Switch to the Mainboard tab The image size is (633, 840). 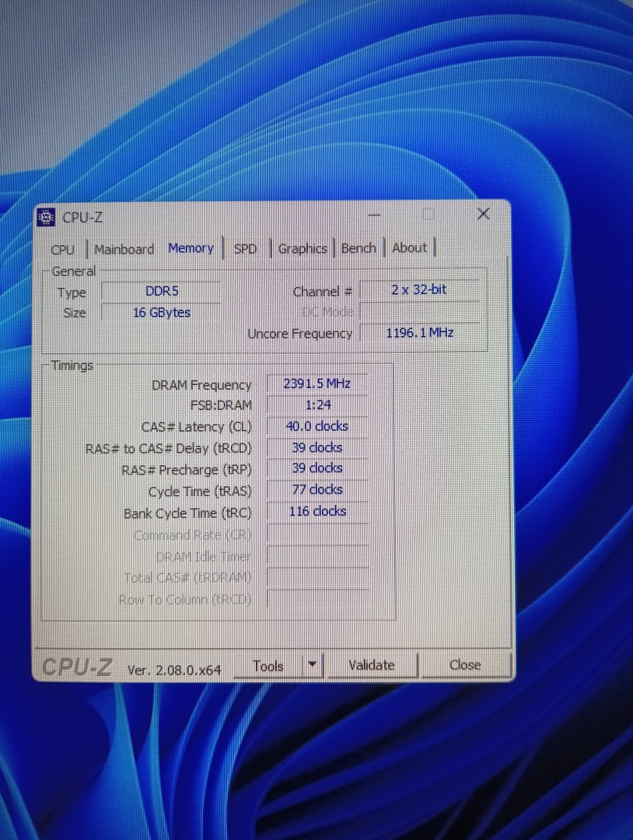coord(124,249)
